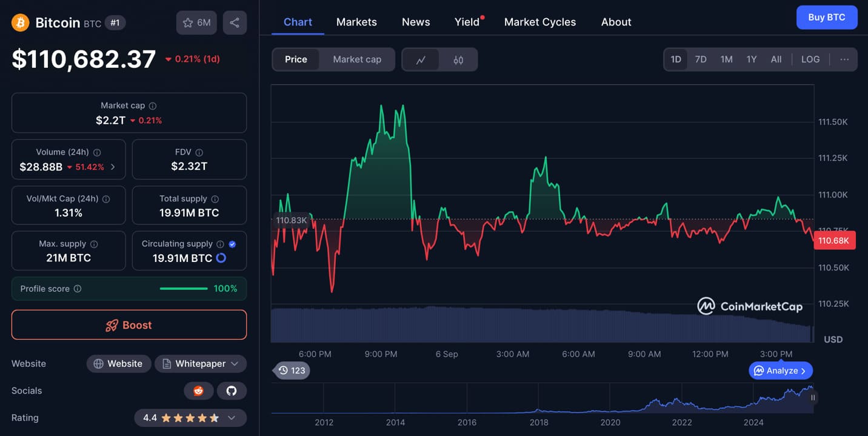Expand the 24h volume details chevron
868x436 pixels.
point(113,167)
